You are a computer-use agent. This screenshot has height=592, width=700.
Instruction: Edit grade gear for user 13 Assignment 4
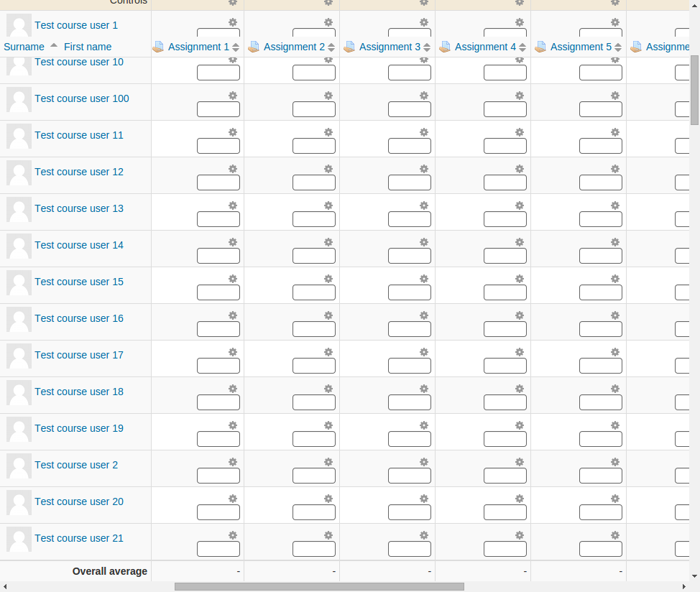520,205
